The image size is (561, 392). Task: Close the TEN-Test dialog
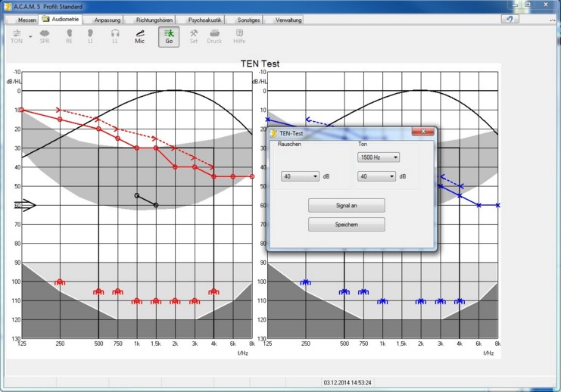coord(423,132)
